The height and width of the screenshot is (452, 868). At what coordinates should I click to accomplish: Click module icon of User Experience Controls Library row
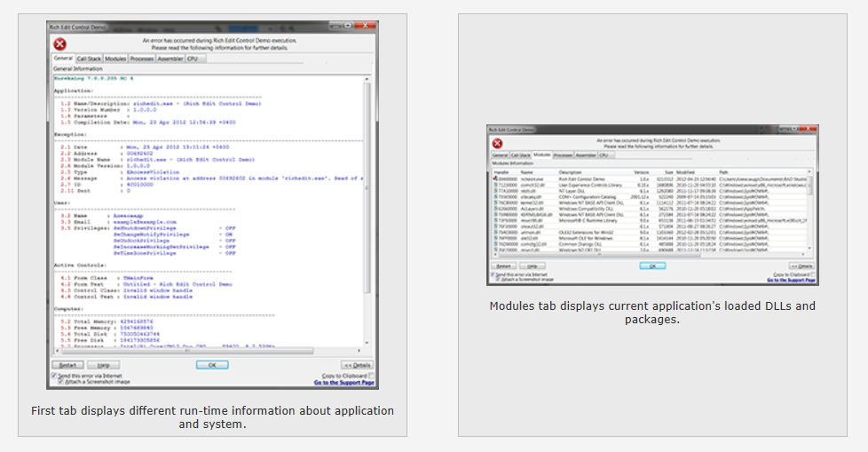(495, 185)
